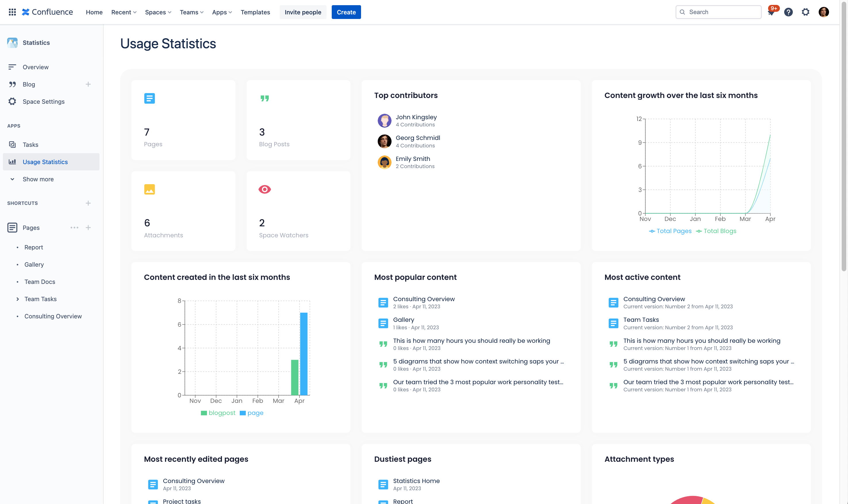Viewport: 848px width, 504px height.
Task: Open the 5 diagrams blog in Most active content
Action: pyautogui.click(x=709, y=361)
